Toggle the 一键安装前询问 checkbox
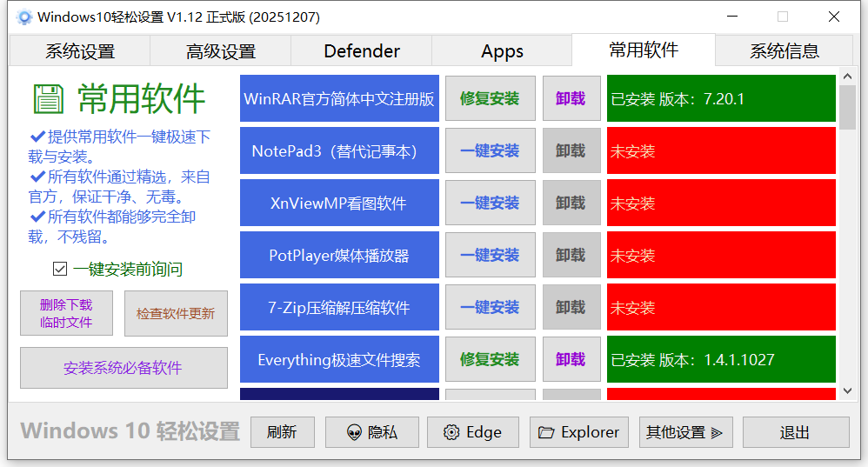 point(60,269)
